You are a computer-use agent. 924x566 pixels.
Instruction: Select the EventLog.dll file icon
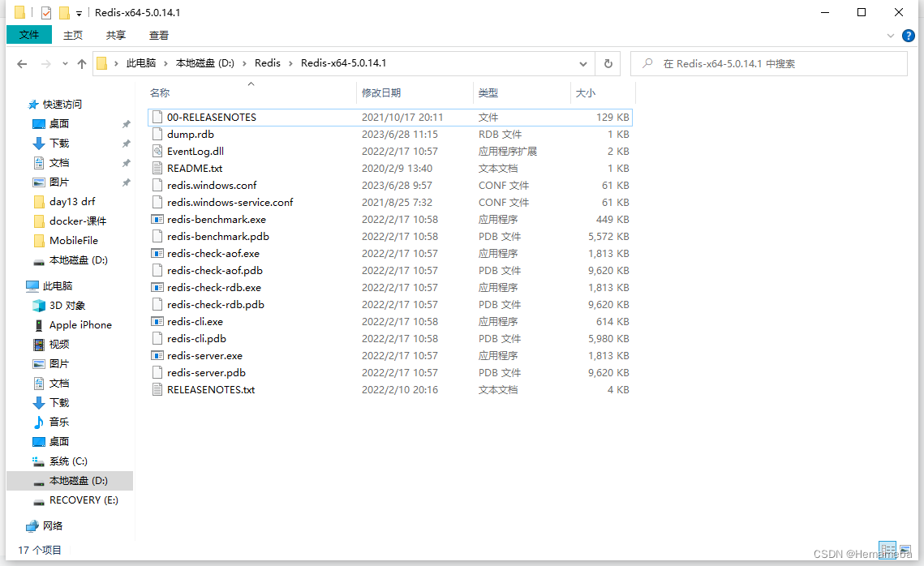click(x=157, y=152)
